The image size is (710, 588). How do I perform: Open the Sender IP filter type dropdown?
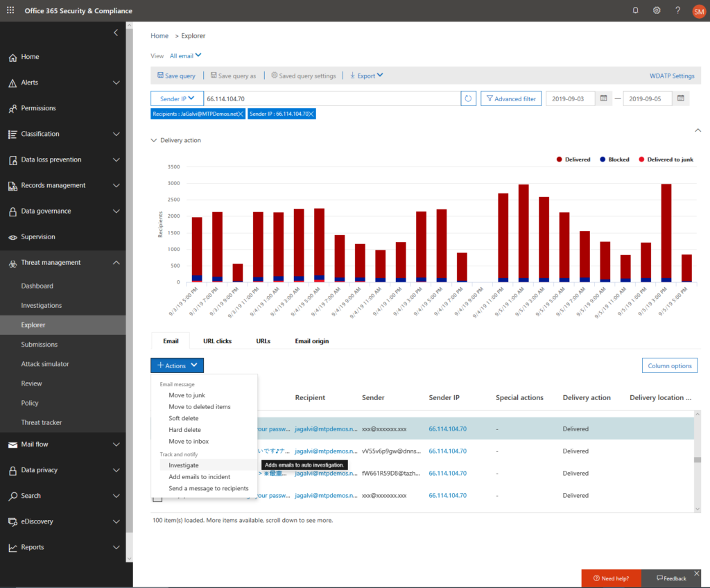pos(176,98)
